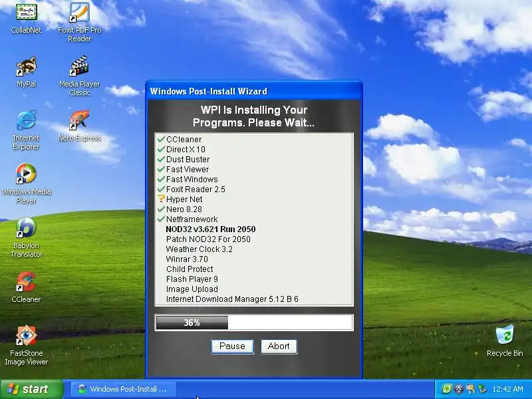Screen dimensions: 532x399
Task: Click the yellow question mark beside Hyper Net
Action: (x=161, y=199)
